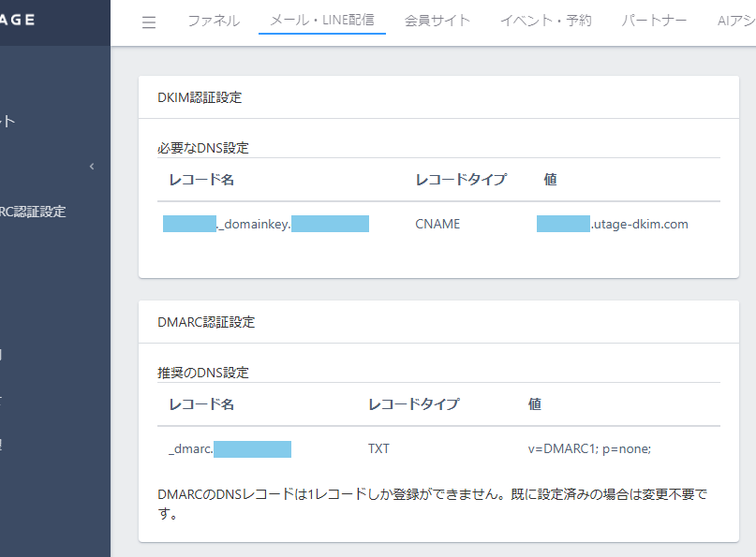756x557 pixels.
Task: Open the 会員サイト tab
Action: click(437, 21)
